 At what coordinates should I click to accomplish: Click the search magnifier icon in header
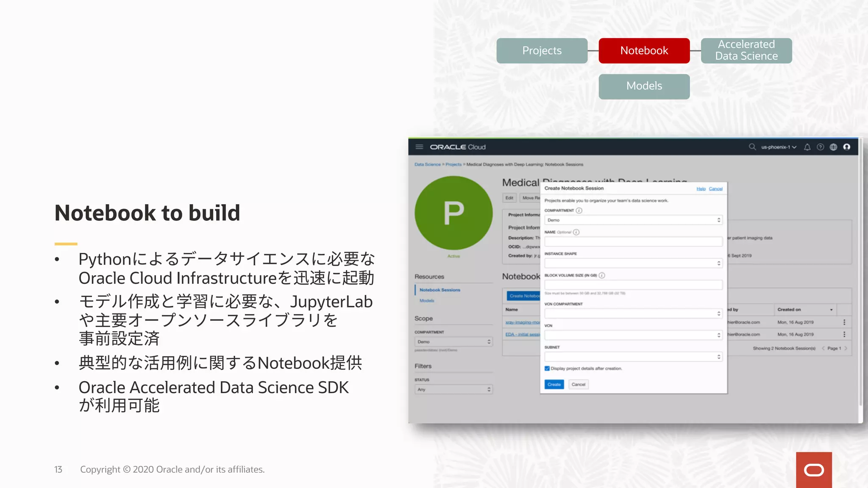tap(752, 147)
